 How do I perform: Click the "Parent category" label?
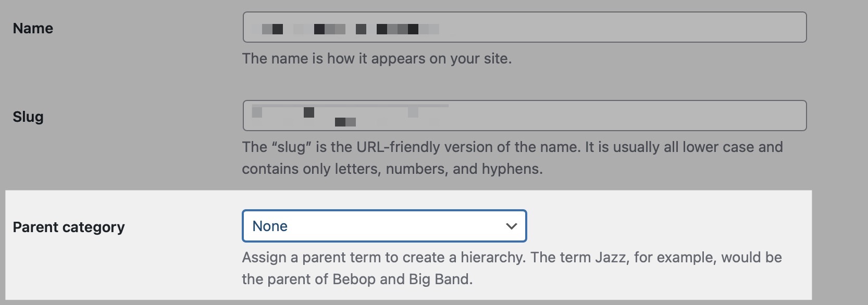pos(69,227)
